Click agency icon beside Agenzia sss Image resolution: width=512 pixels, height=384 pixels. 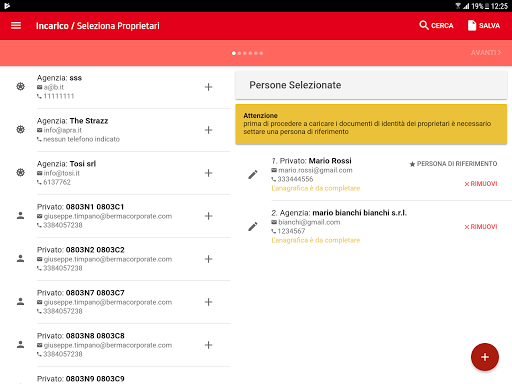(x=20, y=87)
